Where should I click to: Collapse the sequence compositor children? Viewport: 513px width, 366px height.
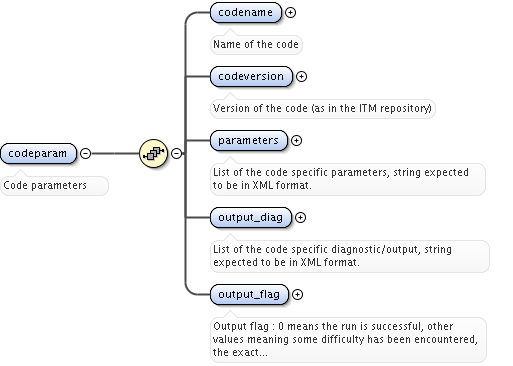[x=176, y=153]
